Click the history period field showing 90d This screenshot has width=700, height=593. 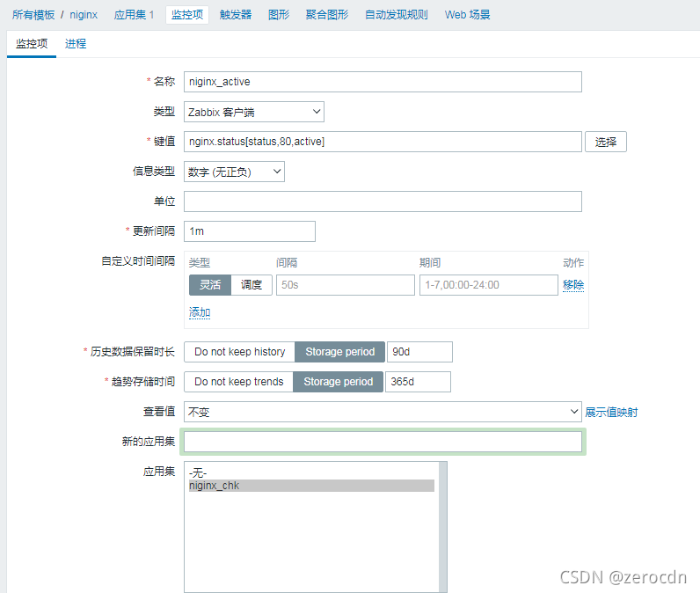click(419, 352)
